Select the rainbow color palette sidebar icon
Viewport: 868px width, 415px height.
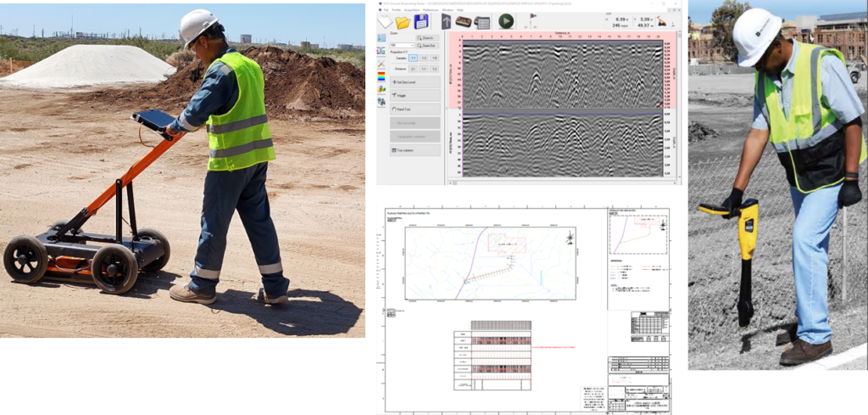pyautogui.click(x=381, y=76)
